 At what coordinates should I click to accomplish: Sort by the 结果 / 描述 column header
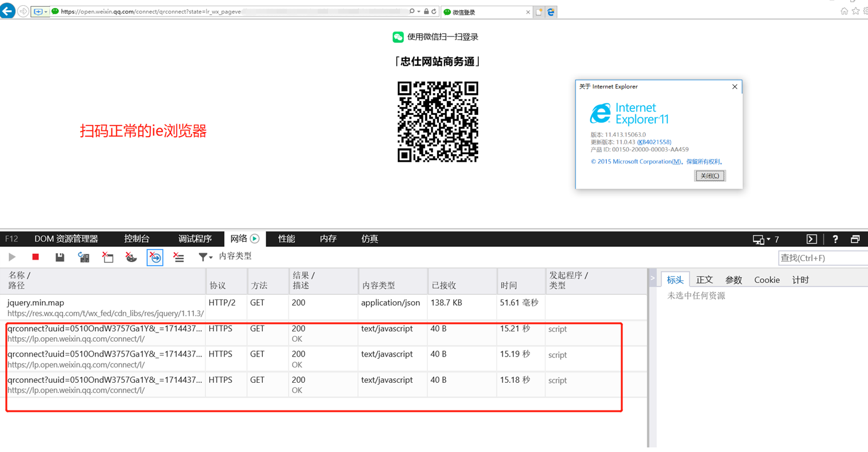click(x=323, y=281)
